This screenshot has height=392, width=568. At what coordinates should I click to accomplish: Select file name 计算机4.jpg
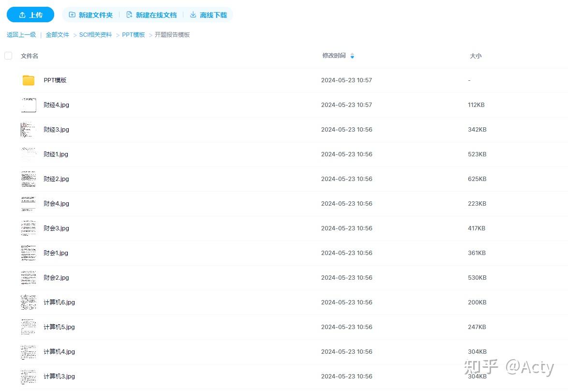pos(59,351)
